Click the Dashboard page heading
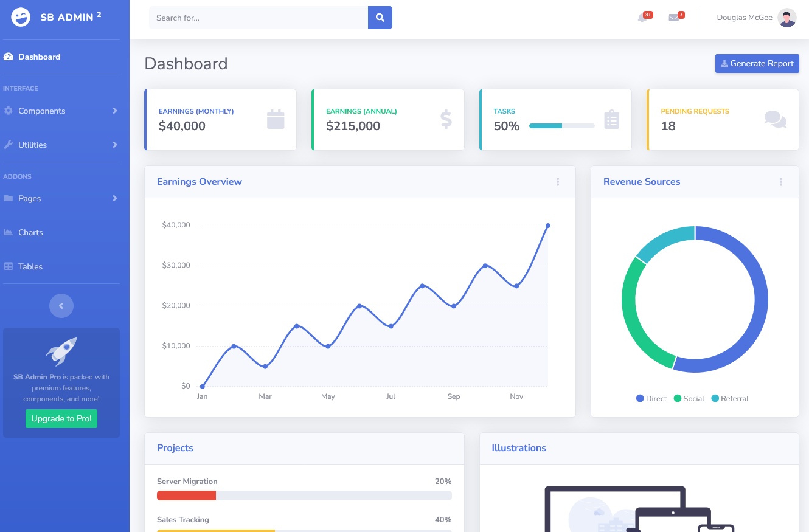Screen dimensions: 809x532 pos(186,64)
